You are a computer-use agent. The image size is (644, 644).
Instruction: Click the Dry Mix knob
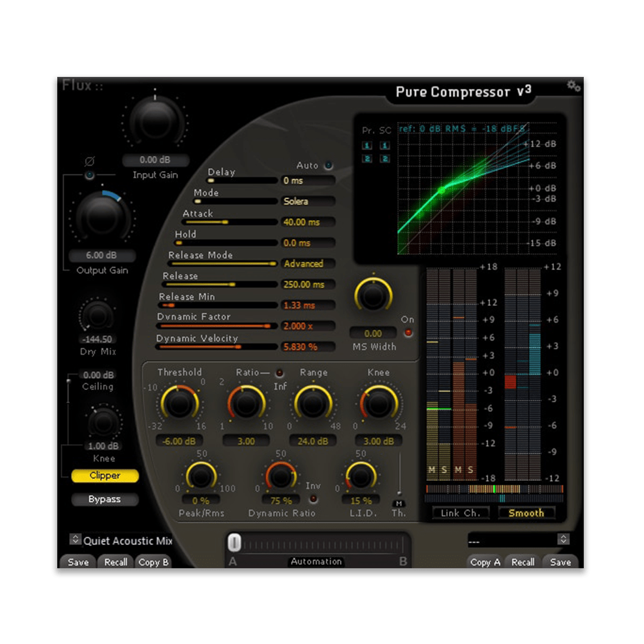point(97,316)
